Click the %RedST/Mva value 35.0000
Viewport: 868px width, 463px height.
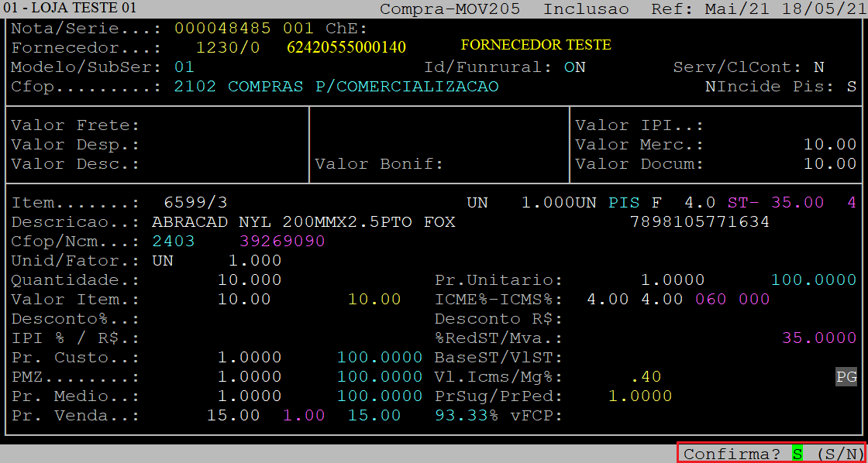click(819, 338)
